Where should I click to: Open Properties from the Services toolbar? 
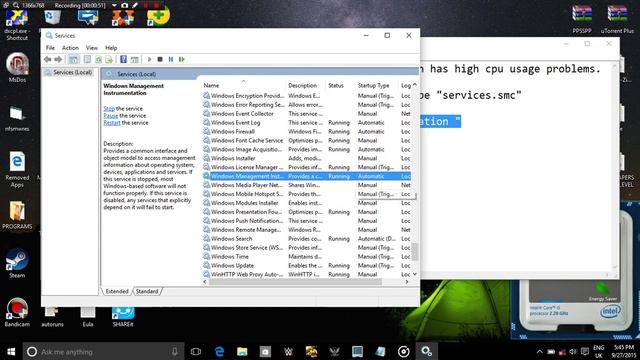[87, 60]
